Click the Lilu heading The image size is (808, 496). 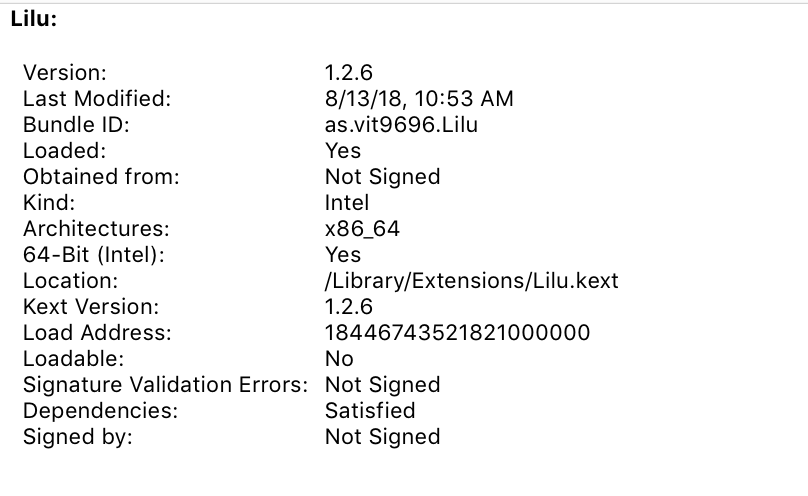coord(33,19)
